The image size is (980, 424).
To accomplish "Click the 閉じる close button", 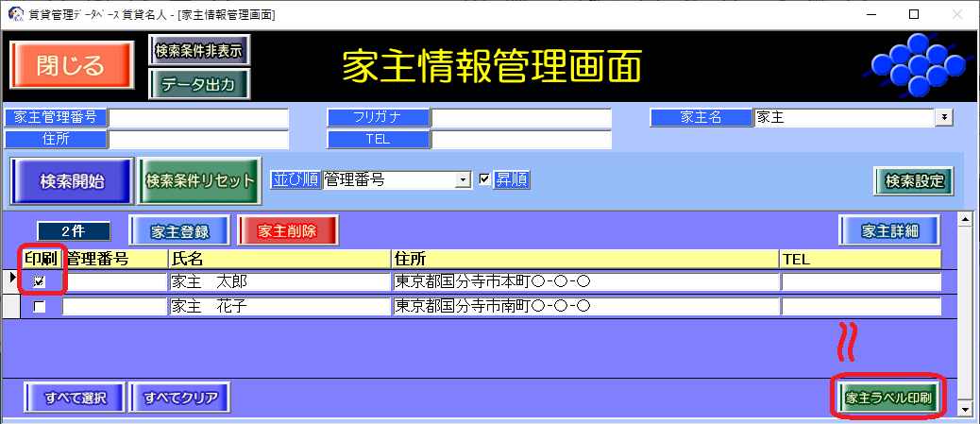I will pos(69,64).
